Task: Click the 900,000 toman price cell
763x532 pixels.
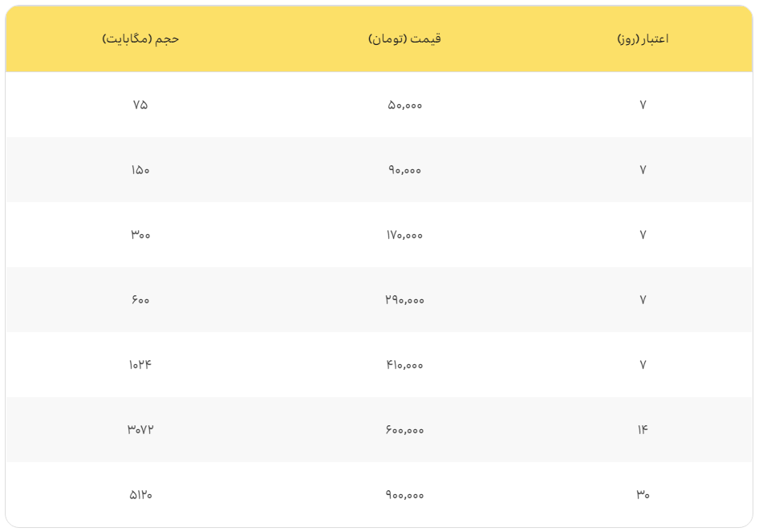Action: click(x=404, y=494)
